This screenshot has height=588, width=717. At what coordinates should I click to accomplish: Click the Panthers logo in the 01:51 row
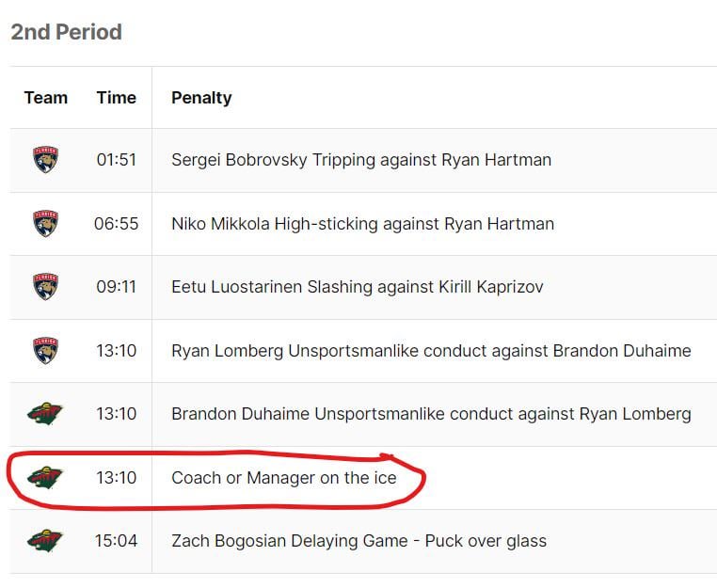(x=45, y=160)
